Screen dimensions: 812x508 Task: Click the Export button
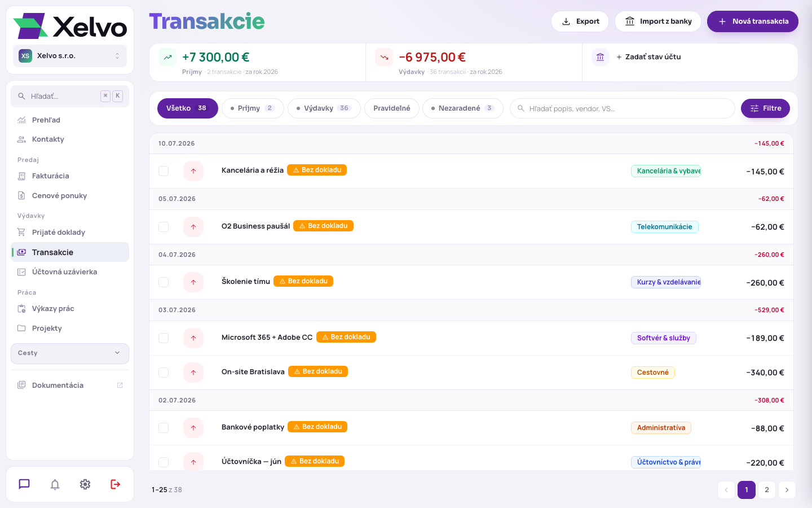click(x=580, y=21)
